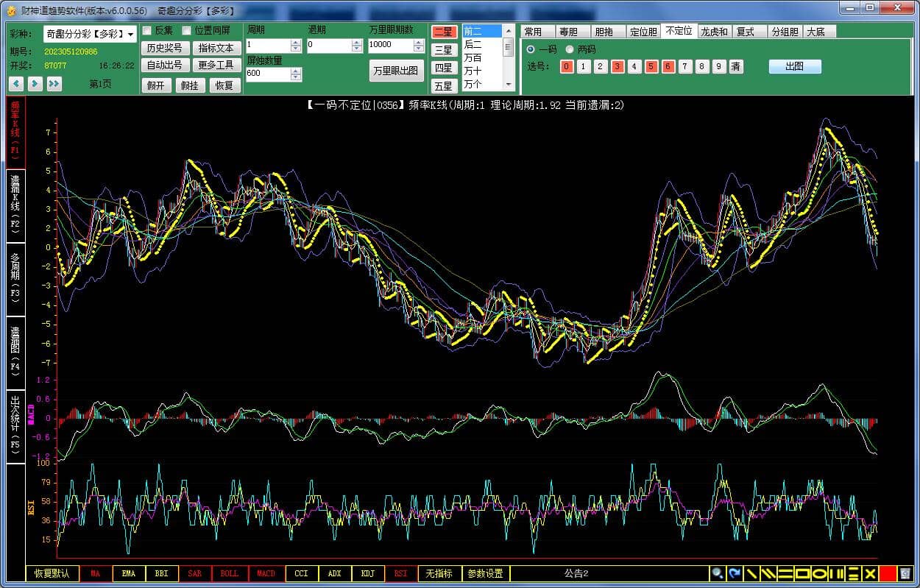Select the single diagonal line drawing tool
Image resolution: width=920 pixels, height=588 pixels.
(x=751, y=573)
